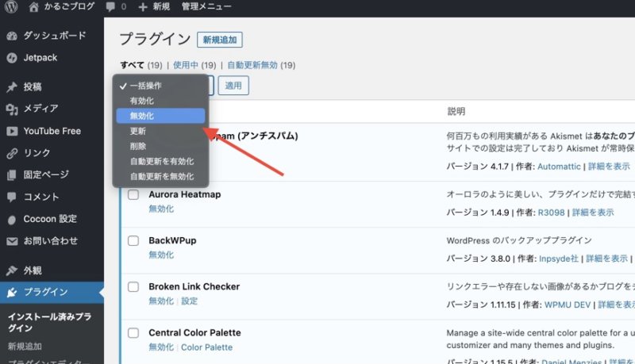635x364 pixels.
Task: Click the 外観 paintbrush icon
Action: click(12, 270)
